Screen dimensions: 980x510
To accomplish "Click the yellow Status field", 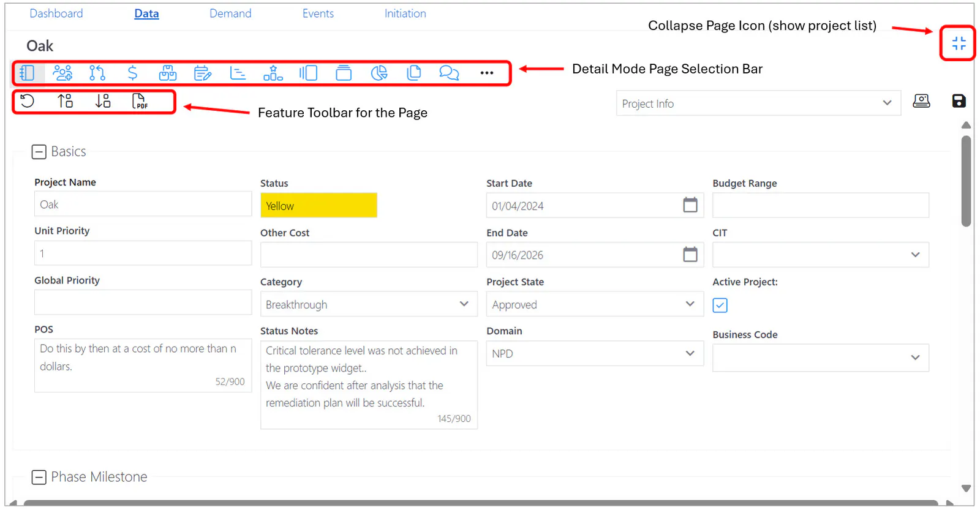I will tap(318, 206).
